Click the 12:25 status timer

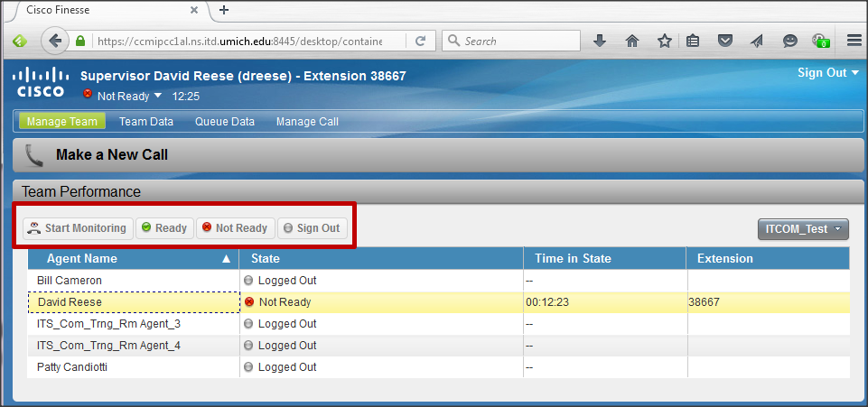186,97
